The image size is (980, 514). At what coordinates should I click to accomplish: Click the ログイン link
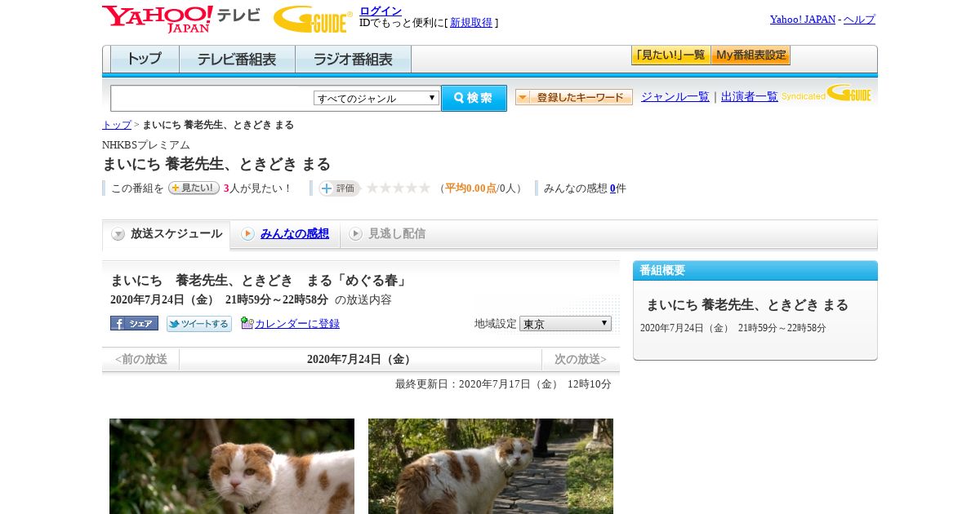pyautogui.click(x=381, y=11)
